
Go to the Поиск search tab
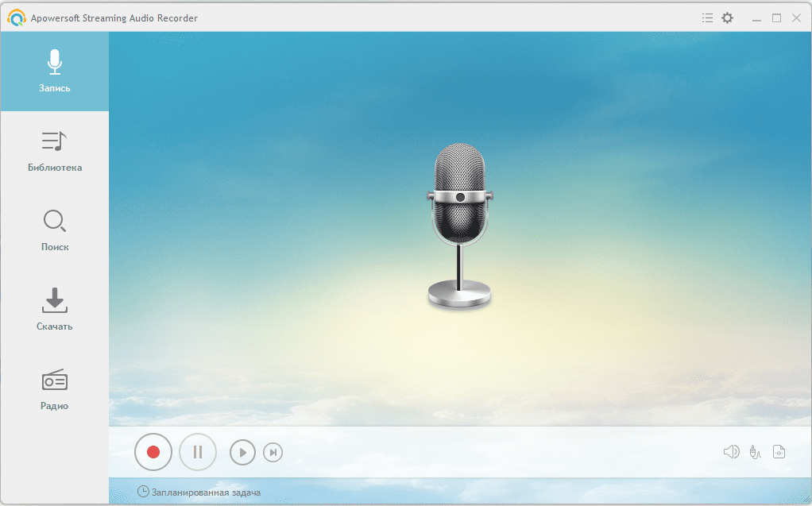[x=54, y=230]
